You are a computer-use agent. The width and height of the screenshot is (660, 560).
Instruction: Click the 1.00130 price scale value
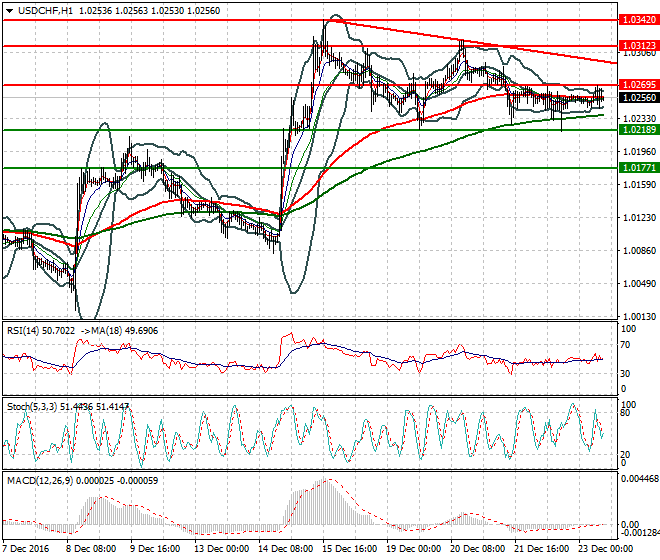pos(639,317)
